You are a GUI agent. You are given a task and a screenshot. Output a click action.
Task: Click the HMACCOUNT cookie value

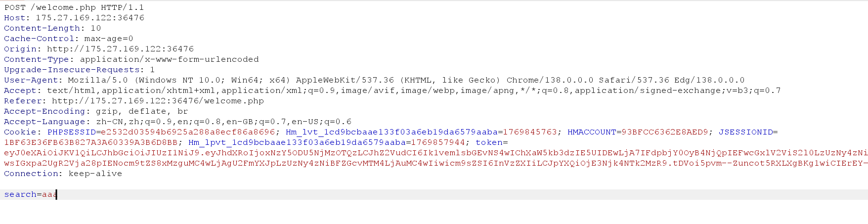click(x=665, y=132)
